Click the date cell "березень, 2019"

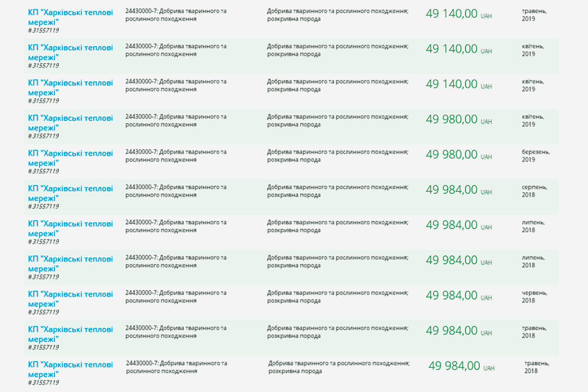coord(536,156)
